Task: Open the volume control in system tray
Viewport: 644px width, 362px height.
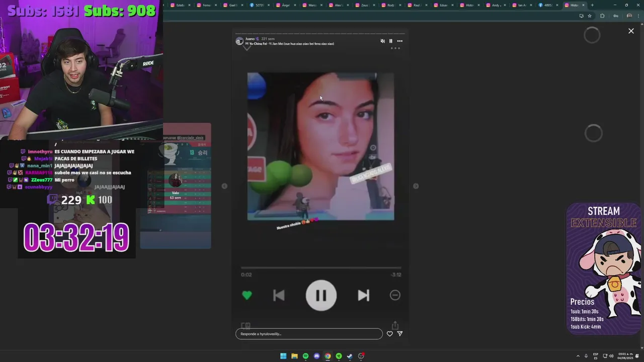Action: (x=611, y=356)
